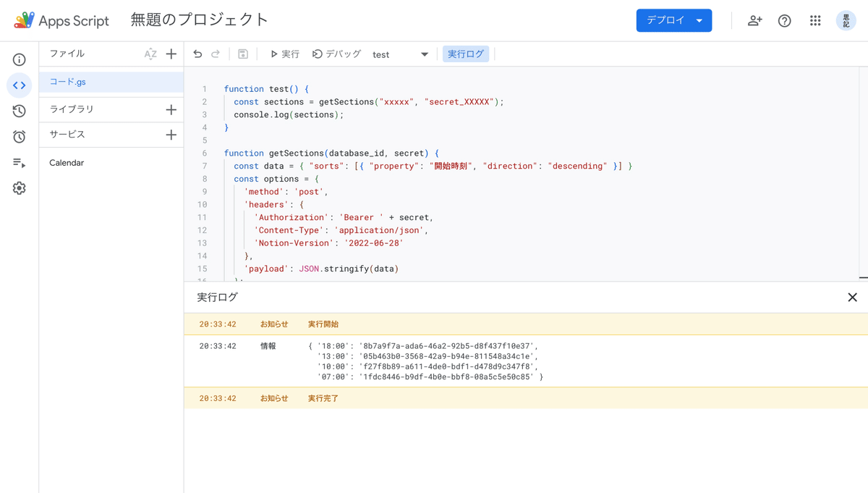
Task: Select the コード.gs file
Action: coord(111,82)
